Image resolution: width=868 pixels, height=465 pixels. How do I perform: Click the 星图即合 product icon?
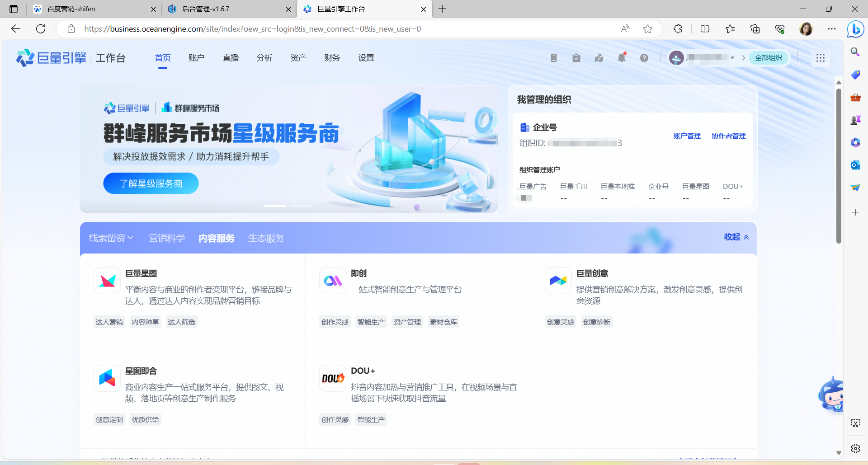107,378
